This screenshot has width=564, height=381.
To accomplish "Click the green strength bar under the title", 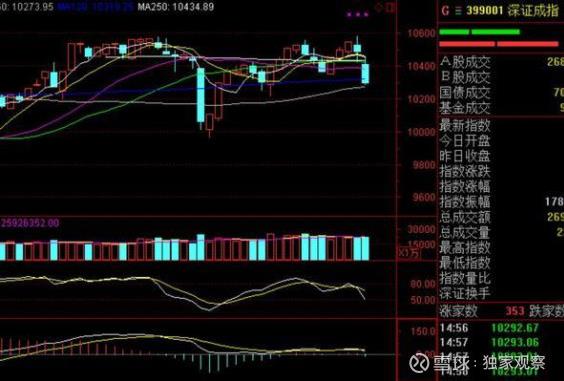I will [479, 32].
